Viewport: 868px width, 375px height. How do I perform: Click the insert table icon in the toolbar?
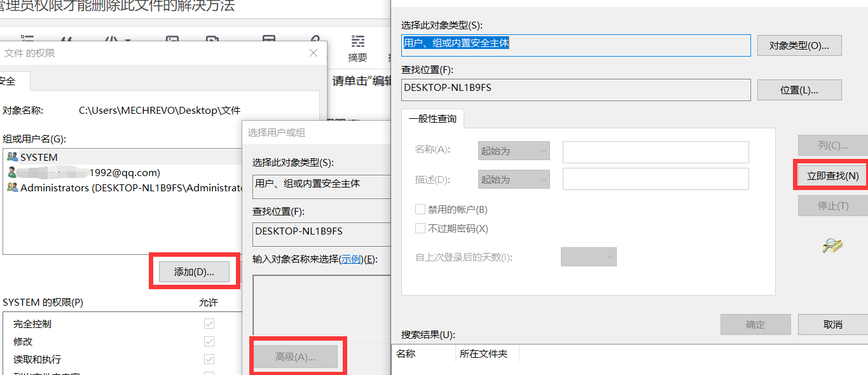pos(269,39)
